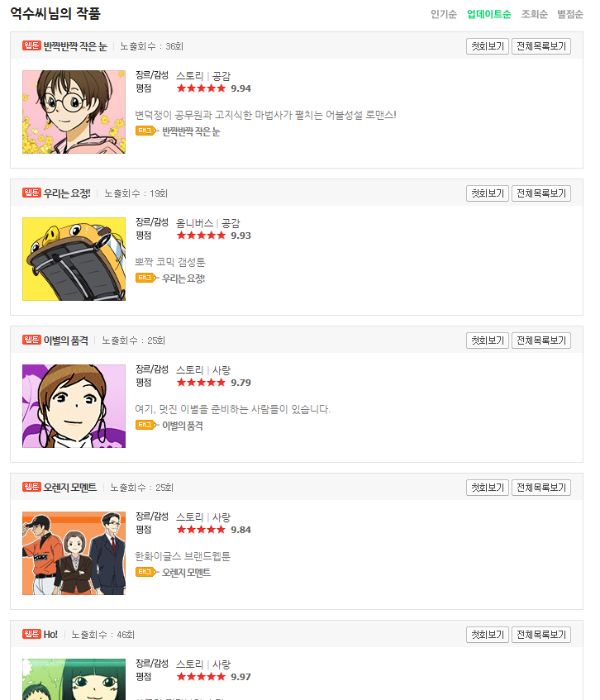This screenshot has height=700, width=600.
Task: Open the 오렌지 모멘트 title link
Action: (70, 488)
